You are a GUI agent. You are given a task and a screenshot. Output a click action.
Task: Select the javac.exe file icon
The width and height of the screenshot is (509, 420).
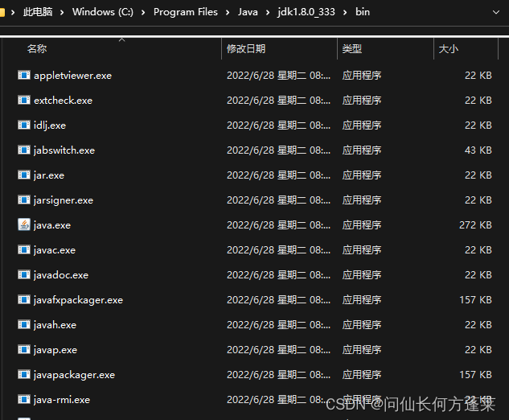click(x=24, y=249)
